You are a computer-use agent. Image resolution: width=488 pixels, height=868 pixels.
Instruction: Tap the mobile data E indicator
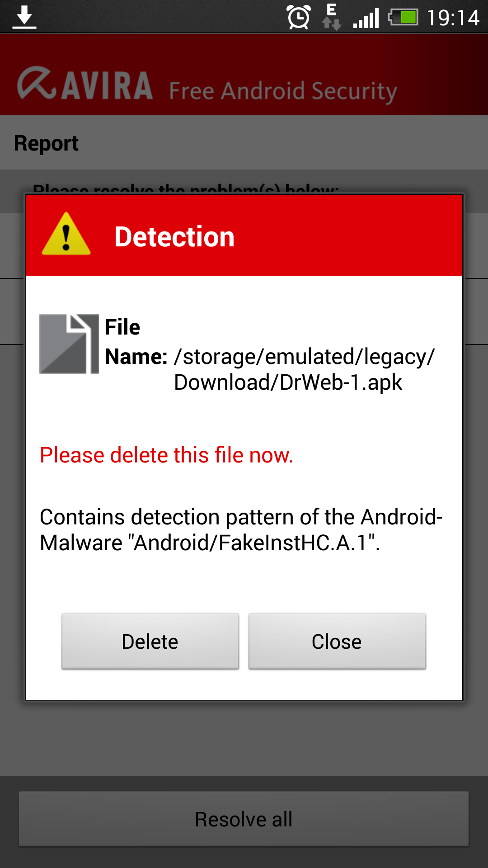331,17
